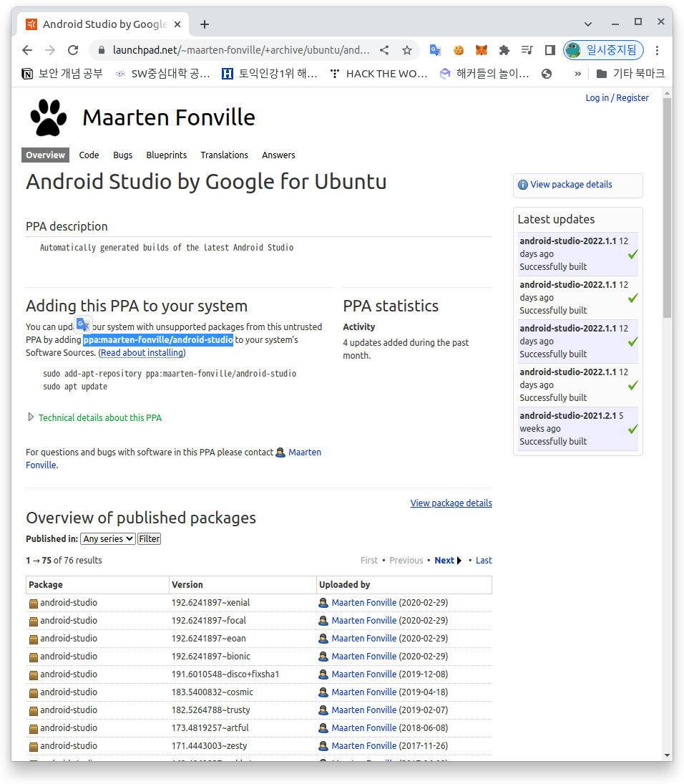Click the launchpad.net address bar

click(x=241, y=50)
